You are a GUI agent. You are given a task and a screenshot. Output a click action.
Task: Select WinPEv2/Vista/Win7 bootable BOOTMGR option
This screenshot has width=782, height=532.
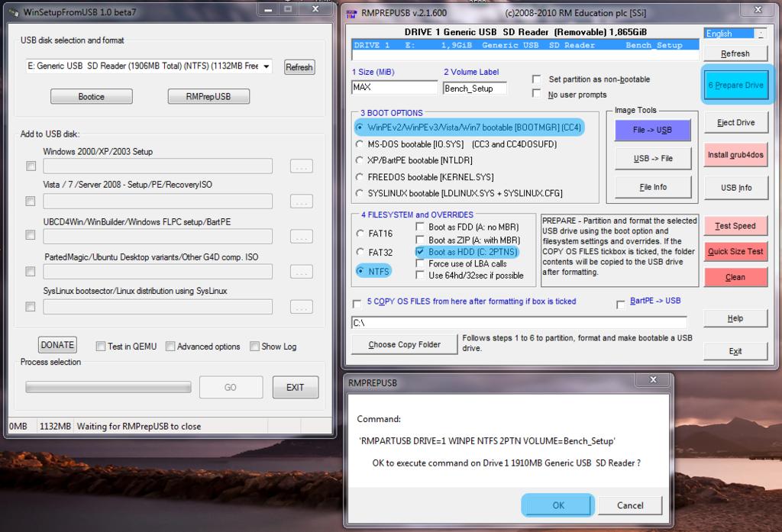pos(360,127)
